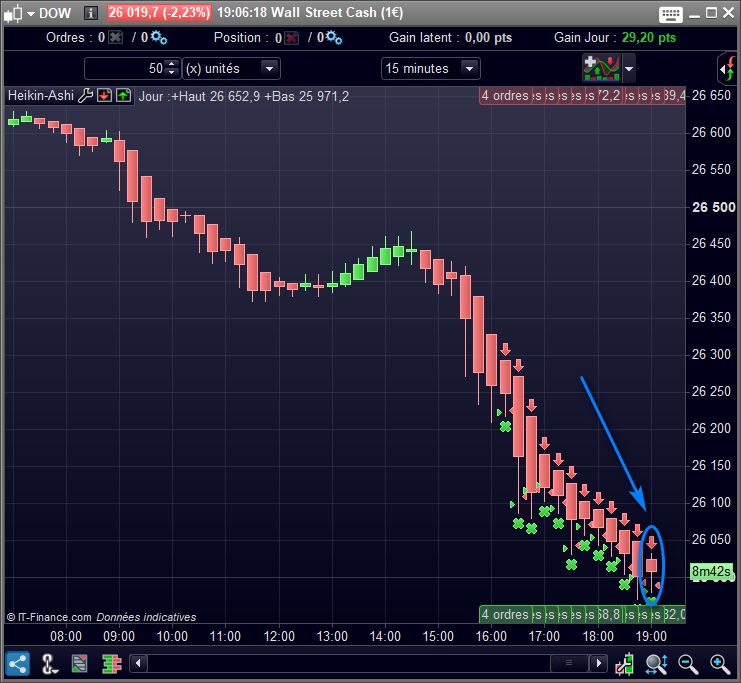Click the green up-arrow buy icon by Heikin-Ashi
The height and width of the screenshot is (683, 741).
pos(123,95)
